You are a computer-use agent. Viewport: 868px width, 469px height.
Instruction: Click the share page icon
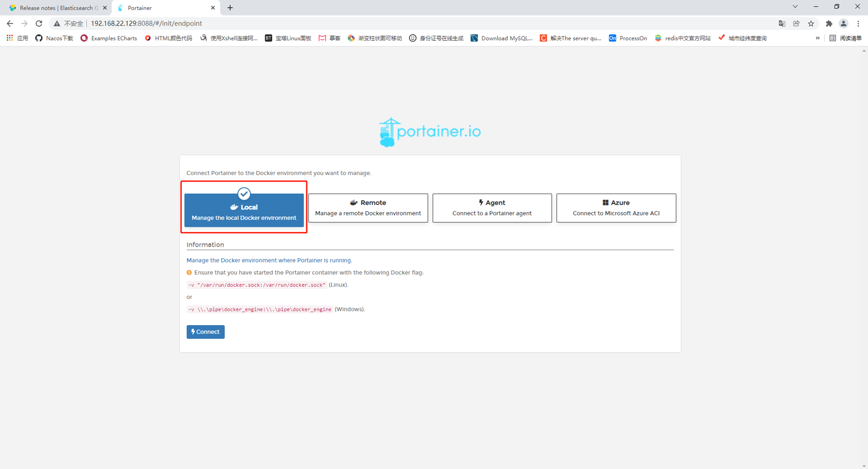click(x=796, y=23)
